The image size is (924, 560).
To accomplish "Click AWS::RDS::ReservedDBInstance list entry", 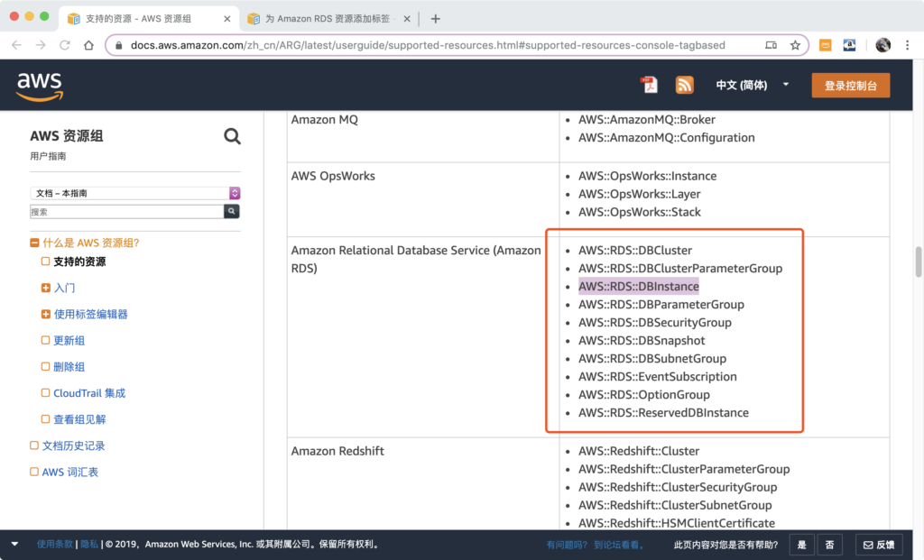I will click(x=663, y=413).
